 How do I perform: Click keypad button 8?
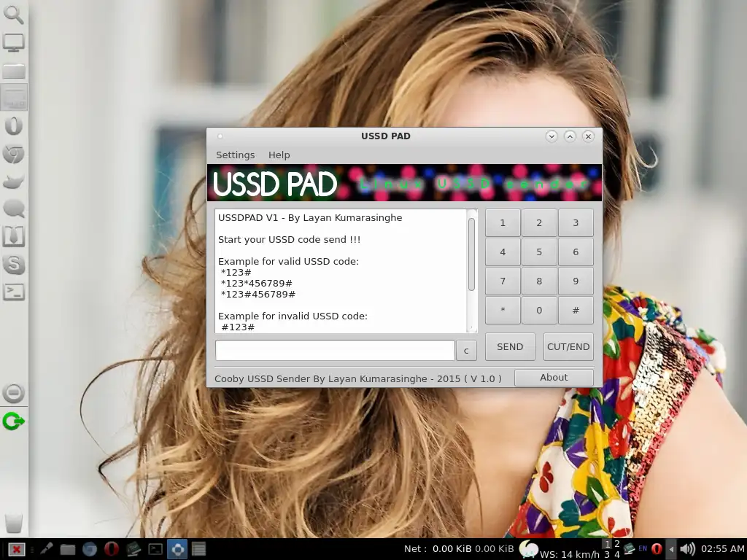tap(539, 281)
